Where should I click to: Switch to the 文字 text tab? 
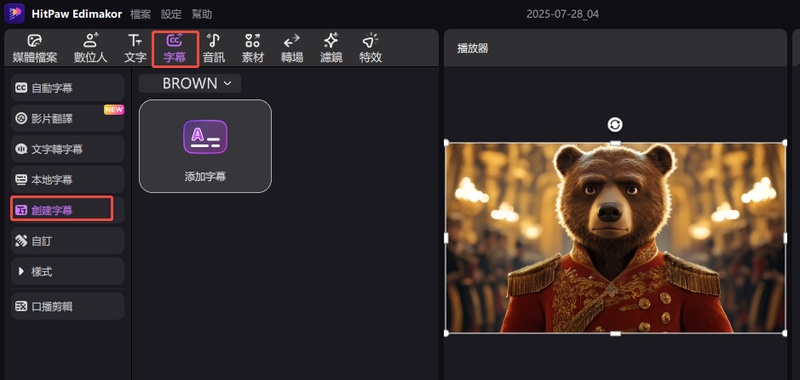[x=135, y=49]
